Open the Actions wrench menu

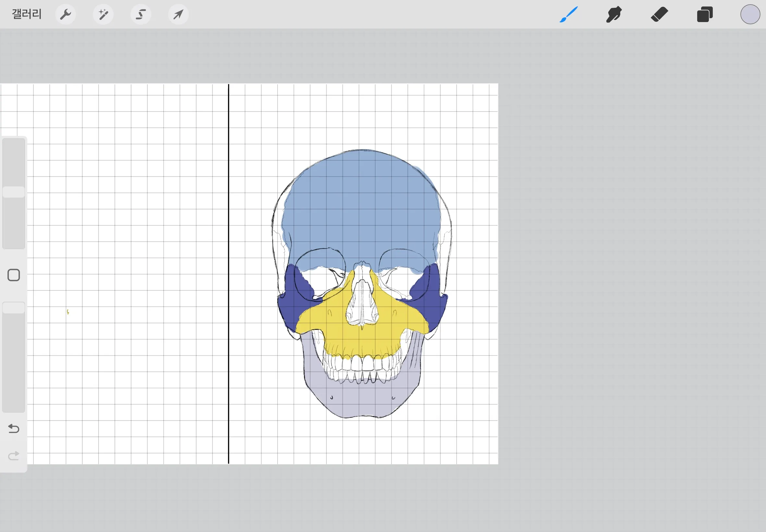pyautogui.click(x=65, y=14)
